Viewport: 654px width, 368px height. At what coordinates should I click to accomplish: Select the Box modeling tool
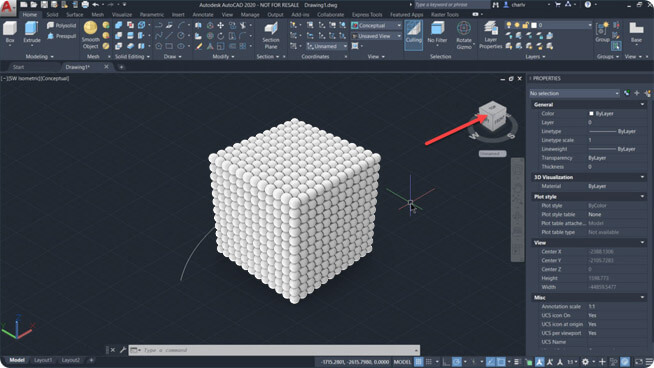click(x=10, y=33)
